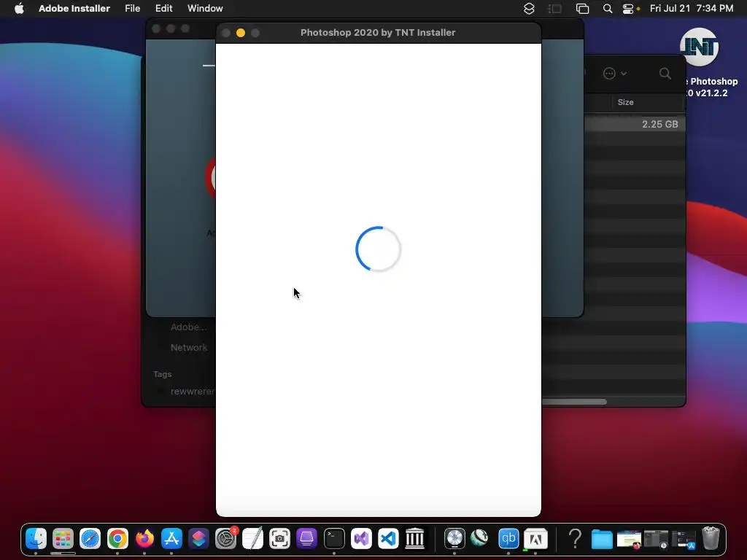747x560 pixels.
Task: Open Spotlight search in the menu bar
Action: point(608,8)
